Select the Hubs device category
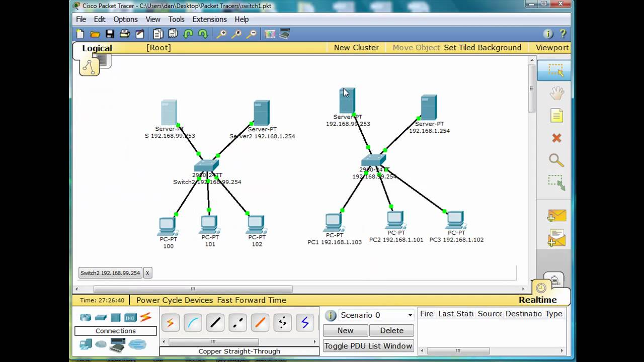 [x=116, y=317]
